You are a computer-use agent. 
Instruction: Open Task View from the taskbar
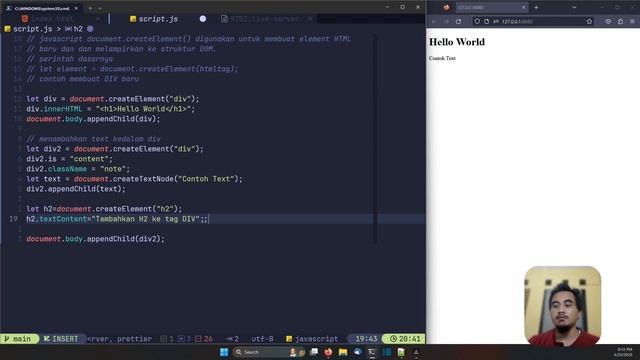[314, 352]
